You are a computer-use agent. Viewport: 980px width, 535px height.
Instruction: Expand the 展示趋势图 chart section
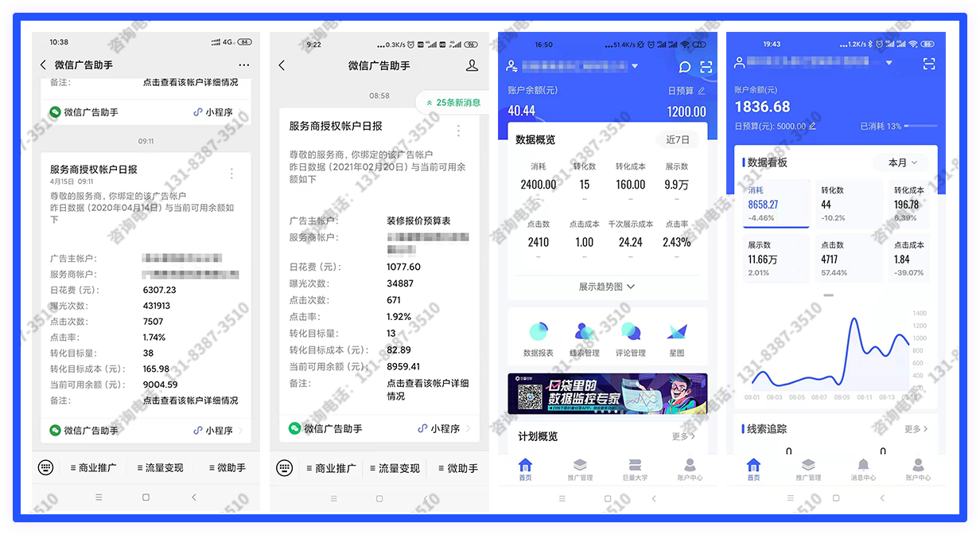(x=607, y=287)
